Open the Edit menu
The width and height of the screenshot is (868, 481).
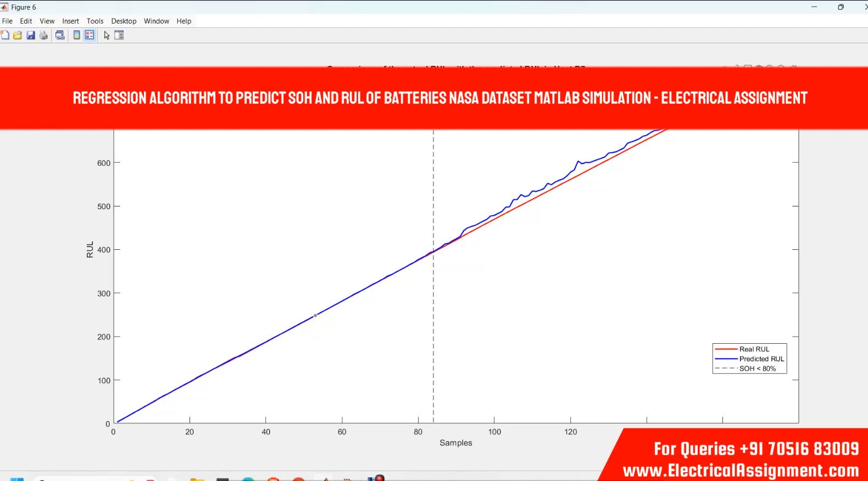26,21
